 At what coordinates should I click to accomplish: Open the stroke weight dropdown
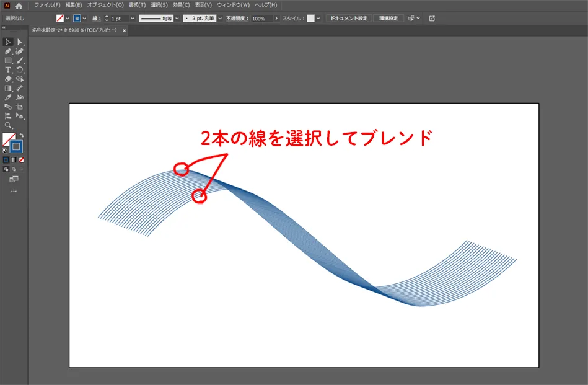[x=133, y=19]
